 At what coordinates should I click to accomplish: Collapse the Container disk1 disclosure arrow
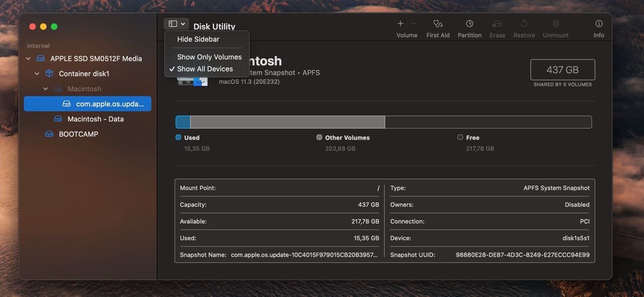[37, 74]
